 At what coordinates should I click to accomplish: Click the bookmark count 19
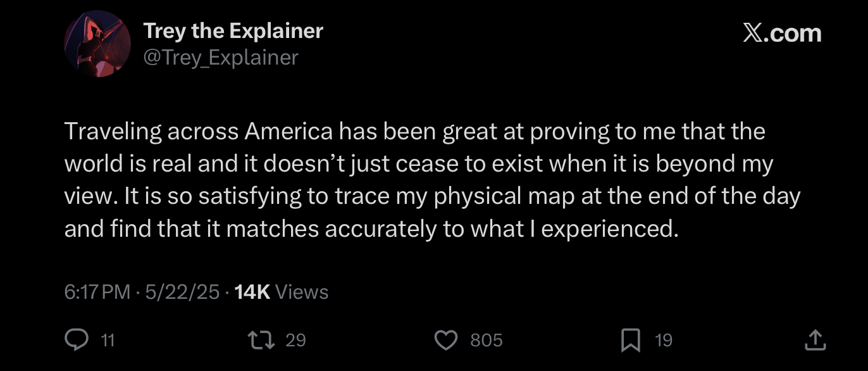[663, 341]
